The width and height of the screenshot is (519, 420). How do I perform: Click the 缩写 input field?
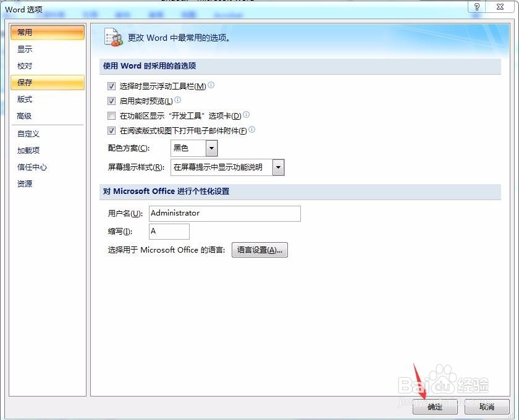click(169, 232)
